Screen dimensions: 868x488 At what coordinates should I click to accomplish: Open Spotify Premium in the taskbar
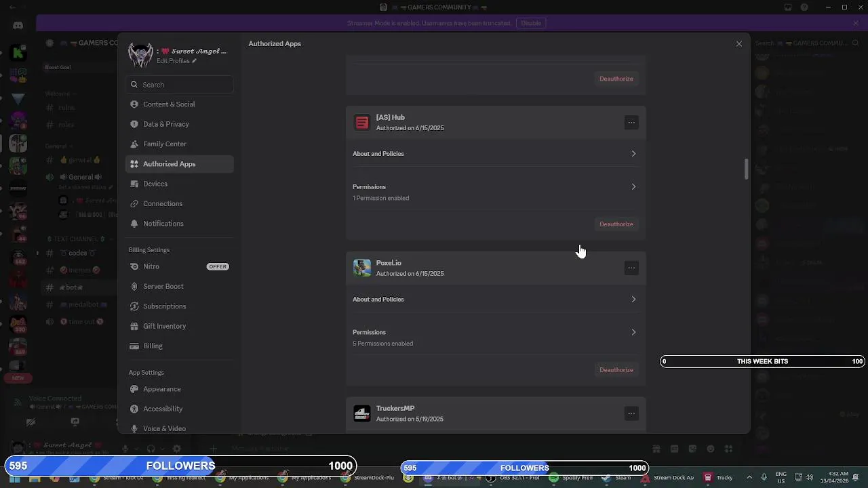[x=571, y=478]
